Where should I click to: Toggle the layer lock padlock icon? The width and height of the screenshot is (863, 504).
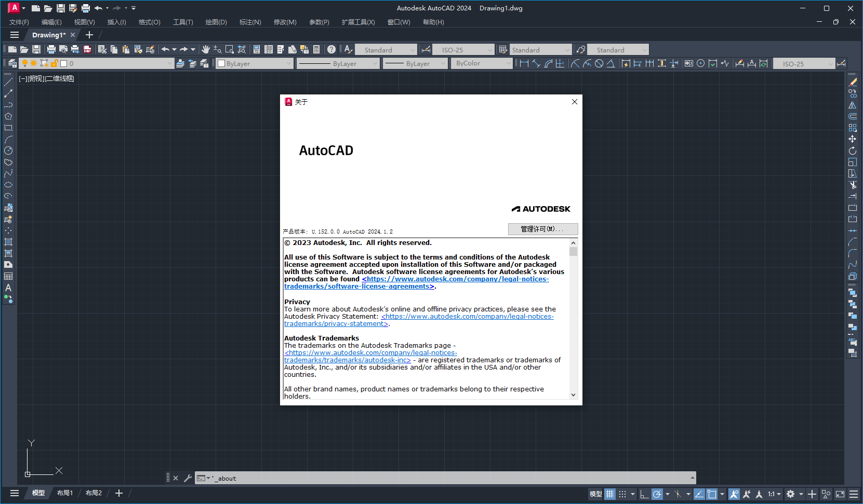(54, 63)
